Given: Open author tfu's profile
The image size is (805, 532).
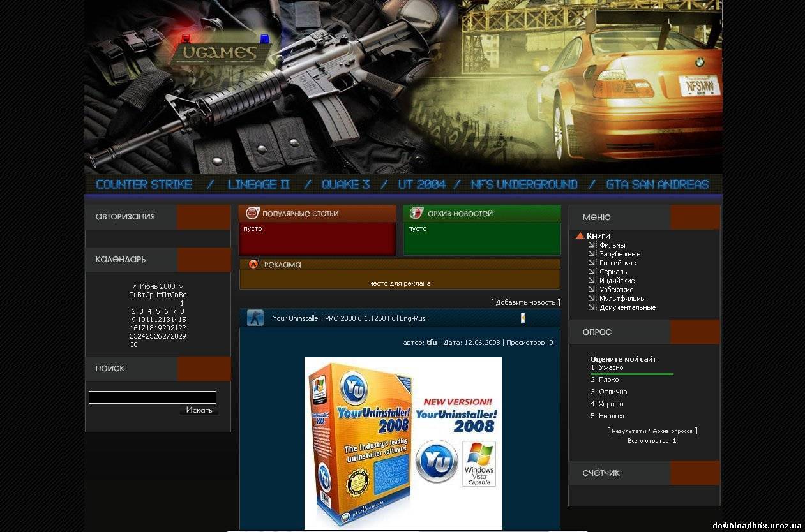Looking at the screenshot, I should click(432, 343).
